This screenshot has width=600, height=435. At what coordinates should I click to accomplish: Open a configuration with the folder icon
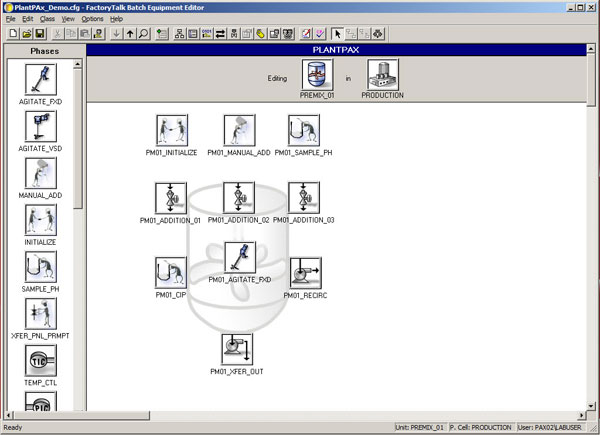27,34
